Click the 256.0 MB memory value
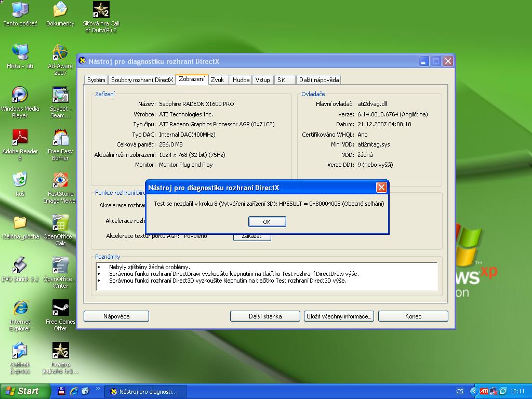Screen dimensions: 532x399 pyautogui.click(x=170, y=144)
